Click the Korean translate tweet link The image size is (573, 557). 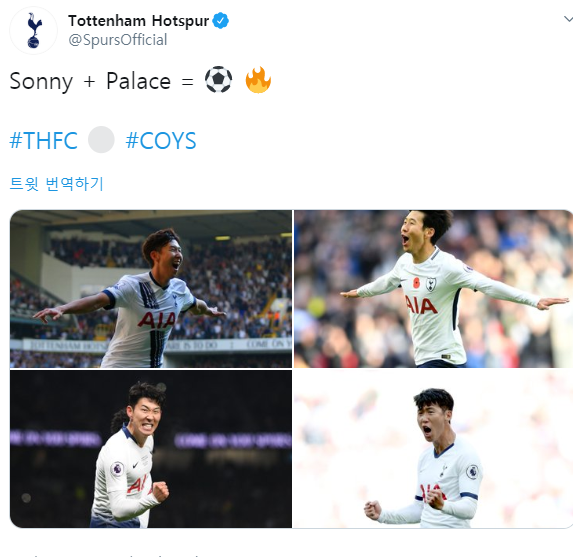[x=57, y=183]
